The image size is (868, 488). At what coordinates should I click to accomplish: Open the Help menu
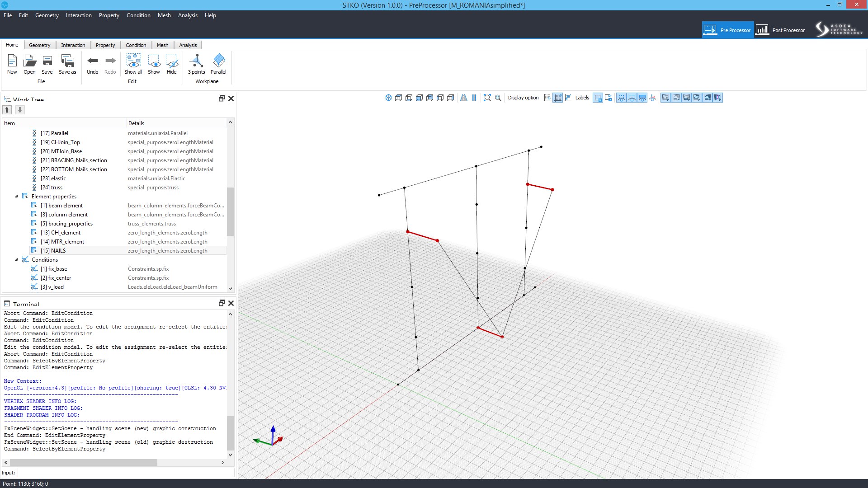(x=210, y=15)
